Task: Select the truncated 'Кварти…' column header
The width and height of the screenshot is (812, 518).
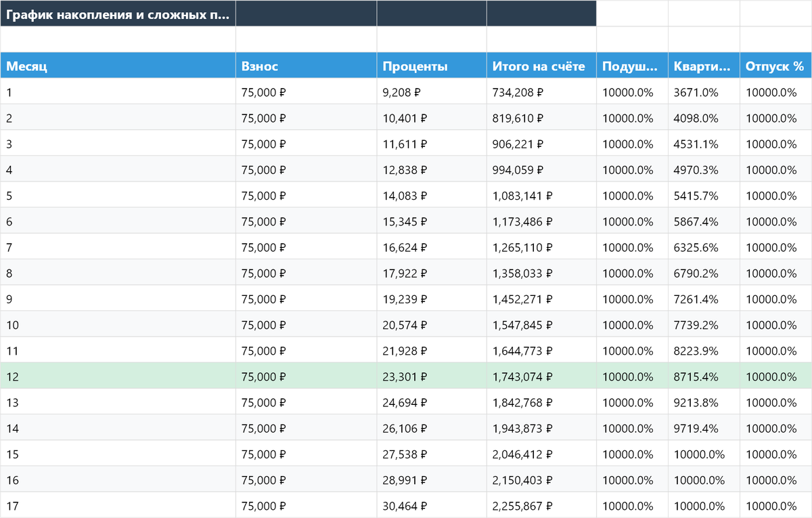Action: click(x=703, y=66)
